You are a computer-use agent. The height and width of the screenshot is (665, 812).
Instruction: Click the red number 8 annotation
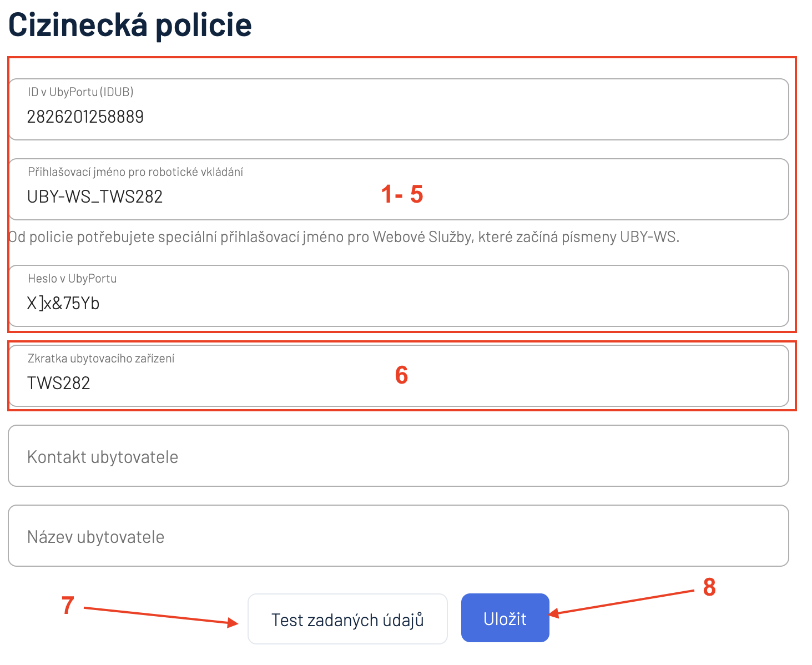tap(709, 587)
